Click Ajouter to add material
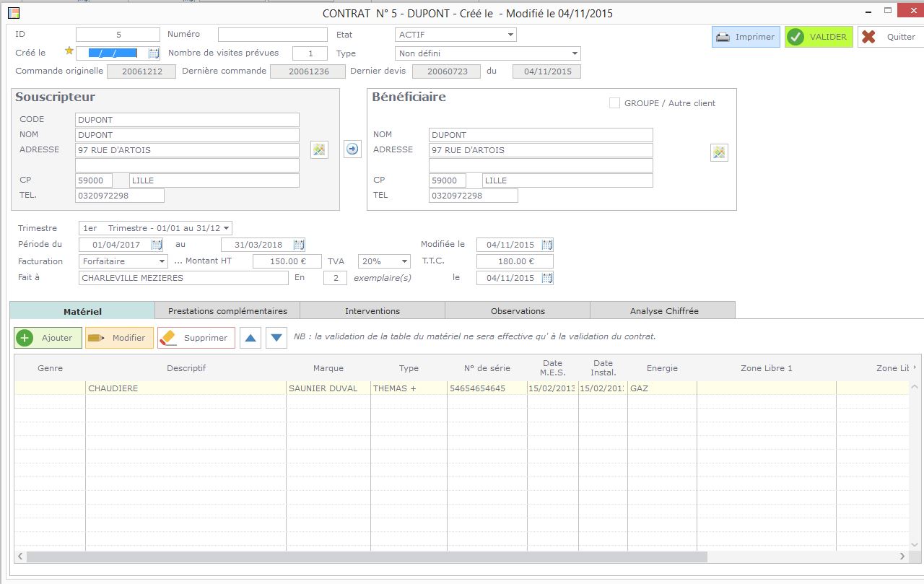The image size is (924, 584). [48, 338]
